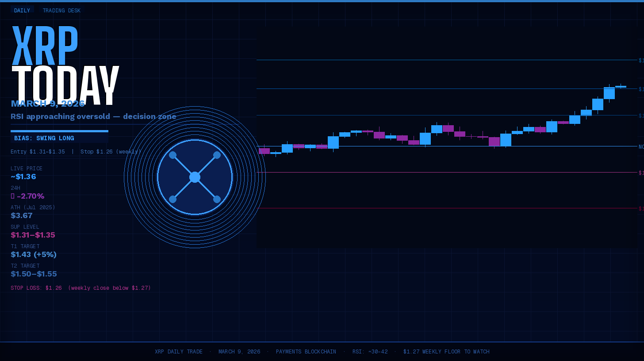Open the TRADING DESK tab
Screen dimensions: 644x361
click(x=61, y=10)
